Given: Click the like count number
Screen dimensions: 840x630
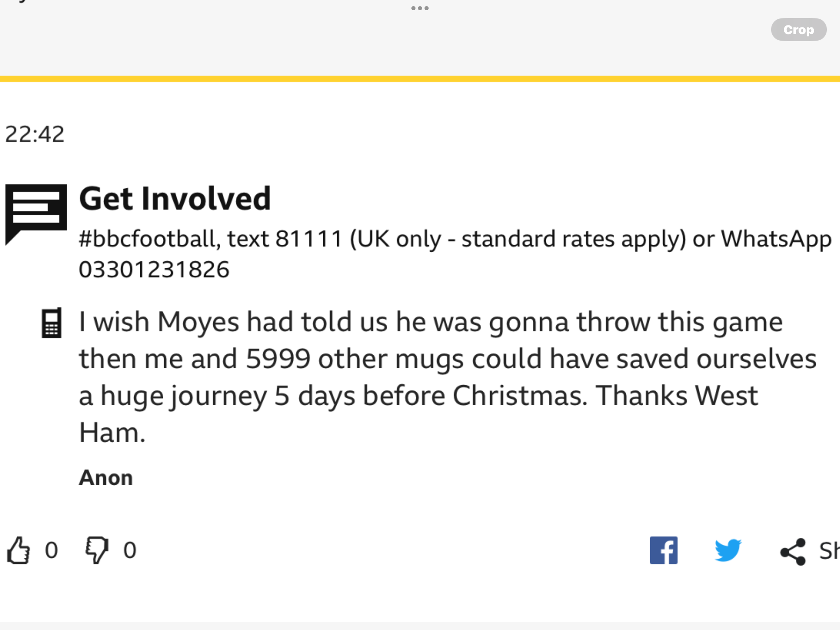Looking at the screenshot, I should pos(51,550).
